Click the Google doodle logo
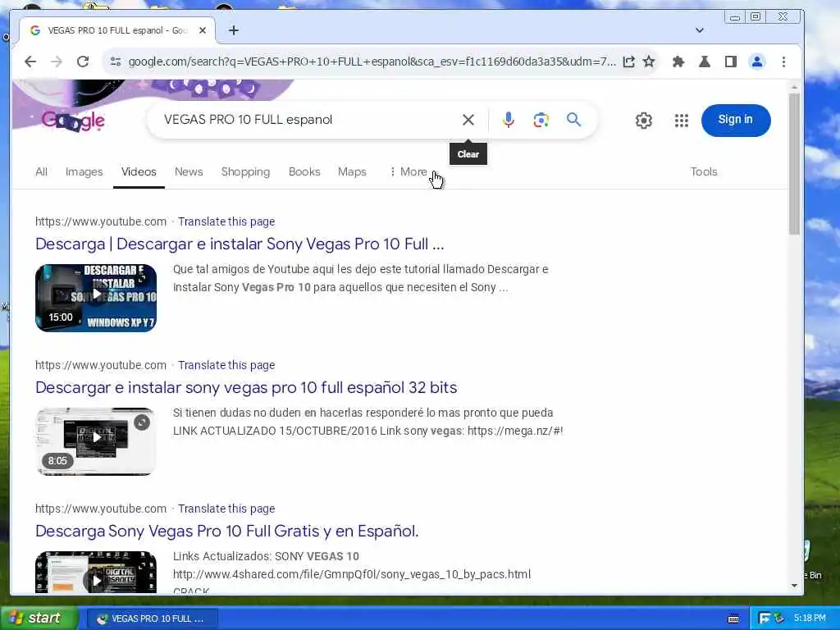840x630 pixels. point(73,121)
